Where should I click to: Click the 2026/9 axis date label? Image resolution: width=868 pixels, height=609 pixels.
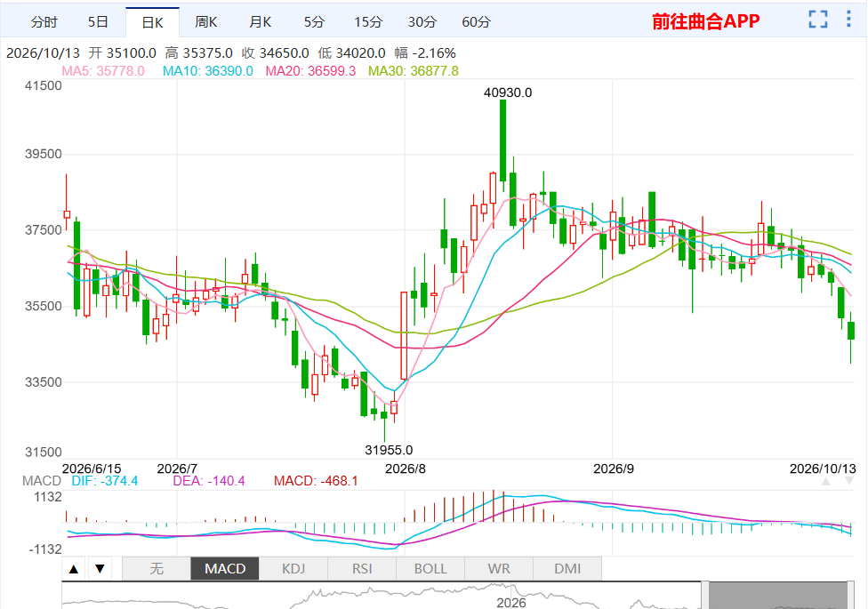(x=614, y=469)
